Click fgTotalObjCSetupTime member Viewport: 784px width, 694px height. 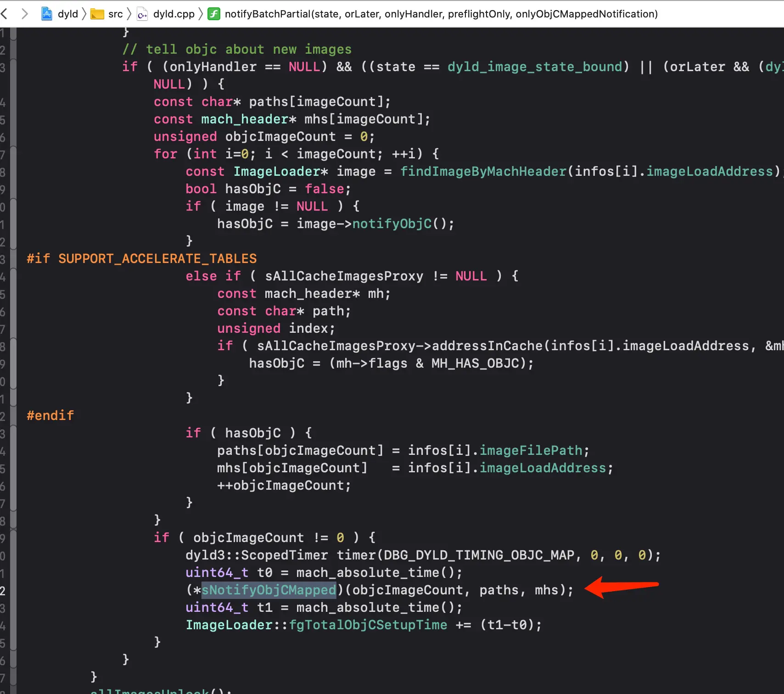368,625
